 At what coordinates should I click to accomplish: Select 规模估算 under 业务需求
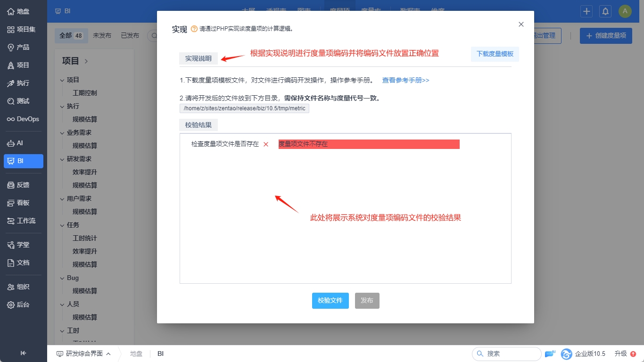pyautogui.click(x=85, y=146)
